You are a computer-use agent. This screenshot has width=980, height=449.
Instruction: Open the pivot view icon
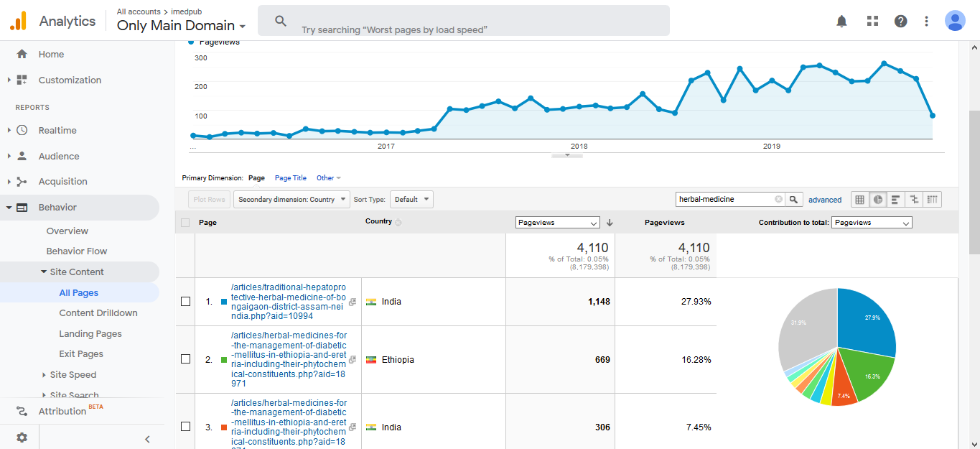click(932, 200)
